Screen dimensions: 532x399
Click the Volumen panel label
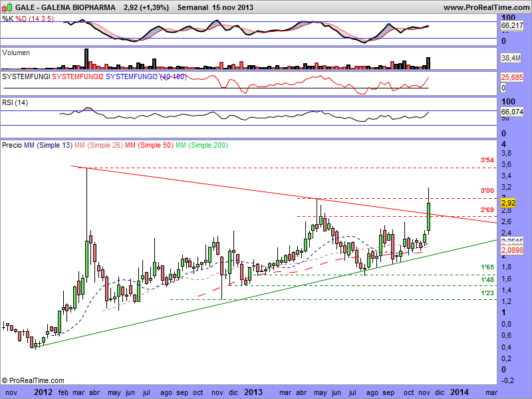(x=16, y=53)
